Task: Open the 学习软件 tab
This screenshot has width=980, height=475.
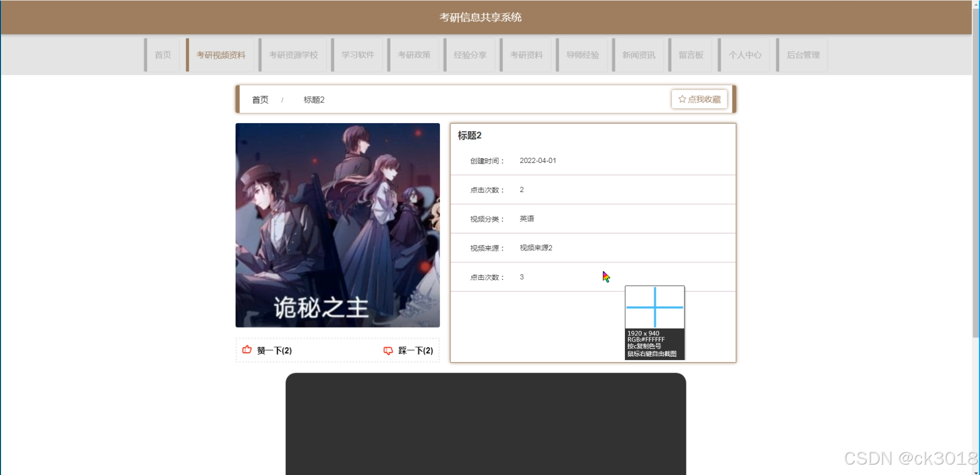Action: (x=357, y=55)
